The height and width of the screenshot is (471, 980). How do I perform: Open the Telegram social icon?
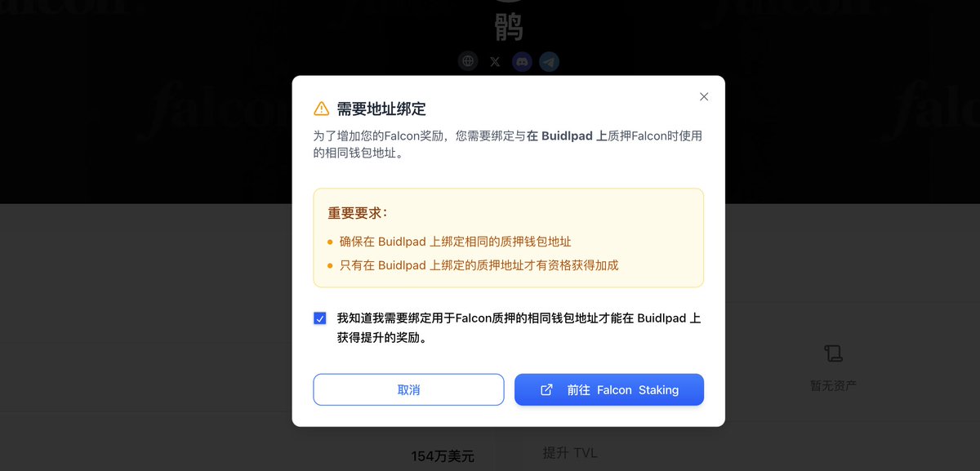pos(549,61)
